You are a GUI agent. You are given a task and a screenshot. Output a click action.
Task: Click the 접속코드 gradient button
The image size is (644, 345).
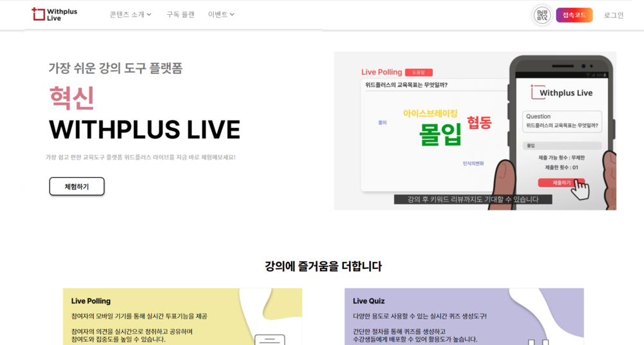coord(574,15)
